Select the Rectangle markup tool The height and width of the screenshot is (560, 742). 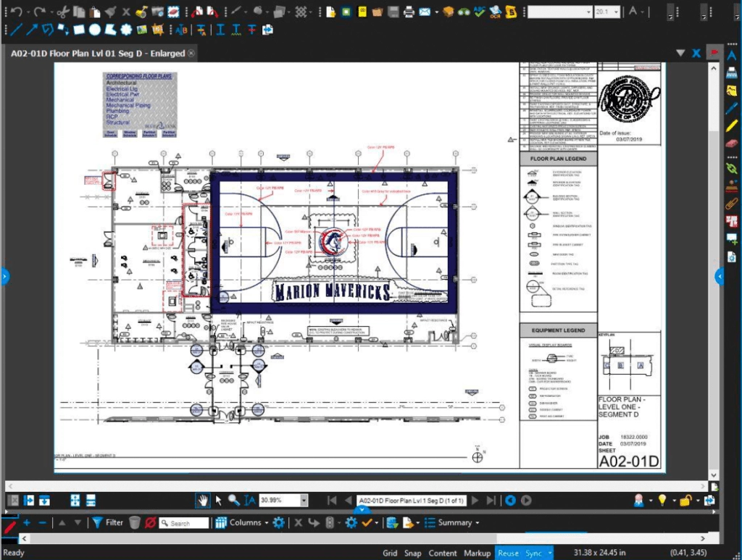pyautogui.click(x=79, y=30)
